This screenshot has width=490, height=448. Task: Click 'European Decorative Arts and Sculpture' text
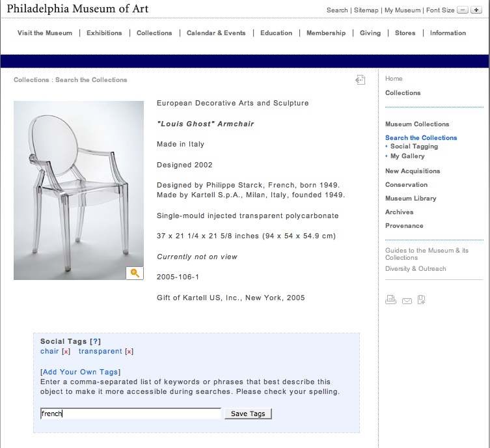[233, 103]
